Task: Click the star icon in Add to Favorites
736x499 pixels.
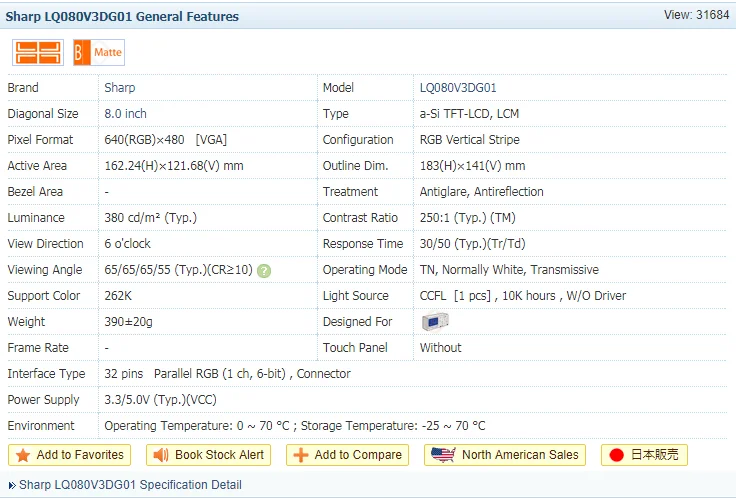Action: coord(23,455)
